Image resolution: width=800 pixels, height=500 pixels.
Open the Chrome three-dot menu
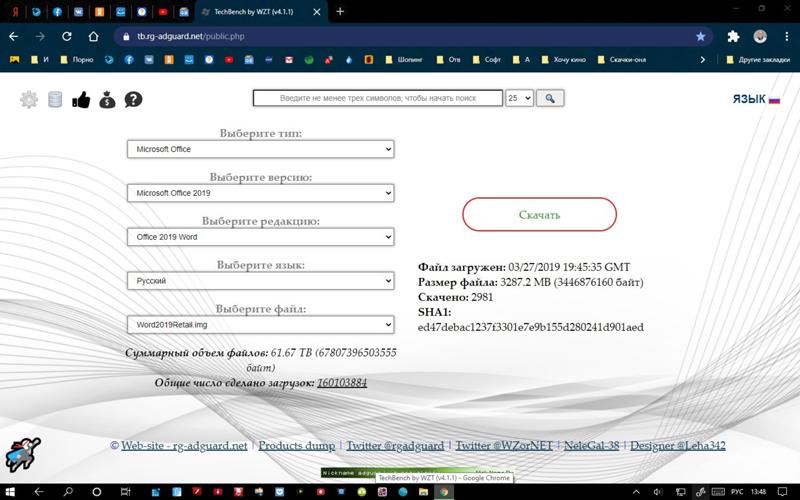point(786,36)
